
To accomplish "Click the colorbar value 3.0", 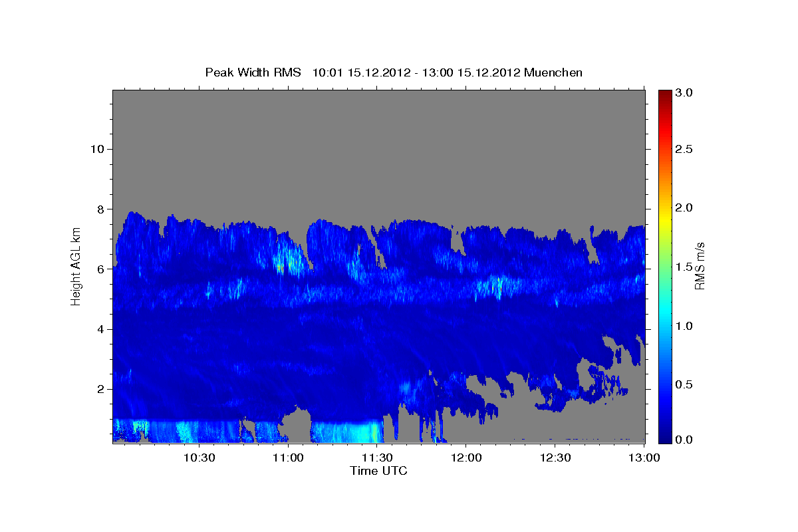I will coord(685,93).
